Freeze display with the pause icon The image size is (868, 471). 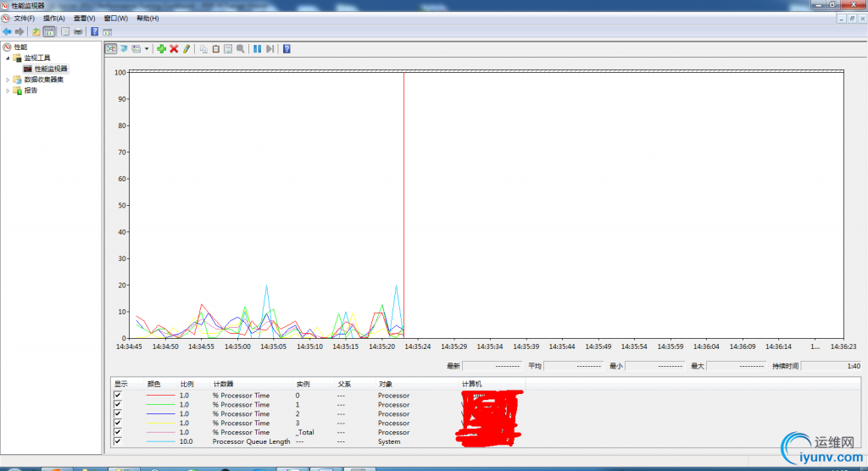(257, 49)
